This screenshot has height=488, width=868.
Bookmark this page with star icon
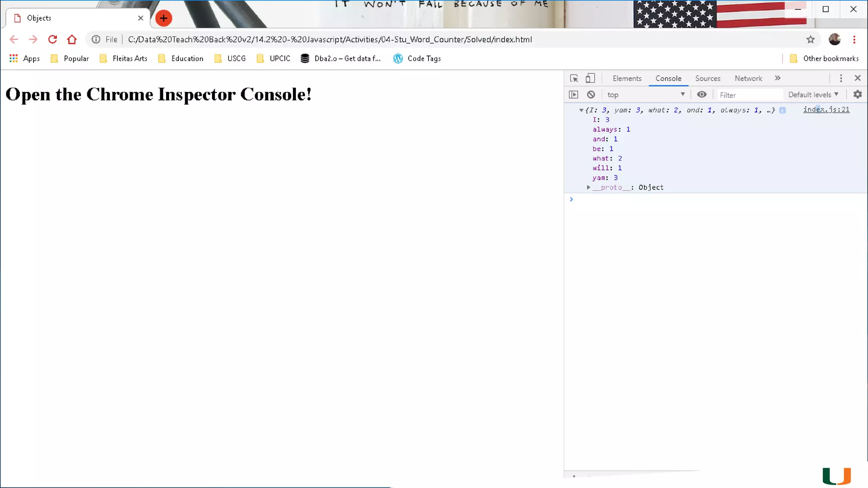coord(810,39)
